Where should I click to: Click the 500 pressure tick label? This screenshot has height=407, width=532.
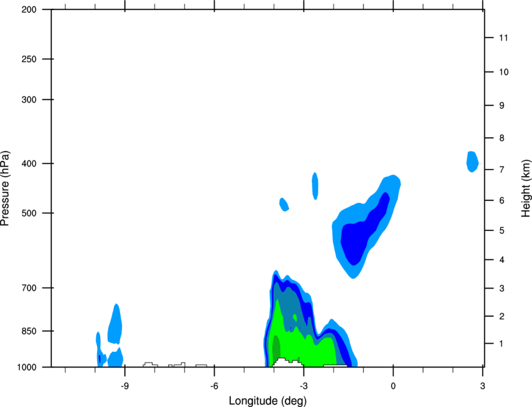click(x=29, y=213)
